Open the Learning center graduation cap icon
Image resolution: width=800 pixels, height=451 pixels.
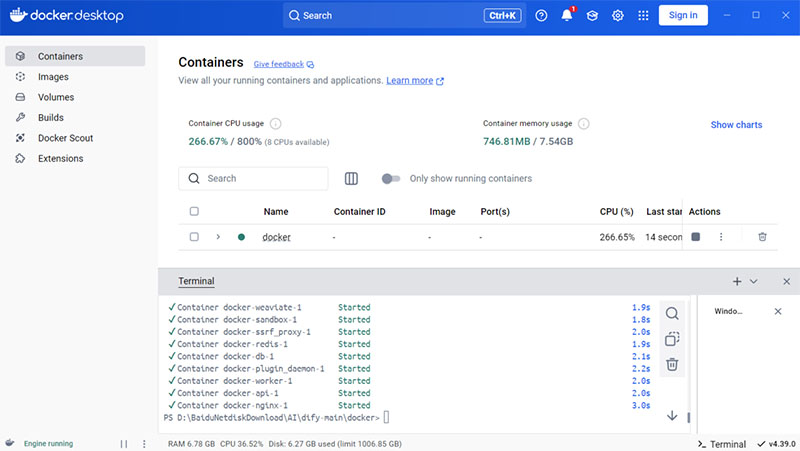(x=592, y=16)
